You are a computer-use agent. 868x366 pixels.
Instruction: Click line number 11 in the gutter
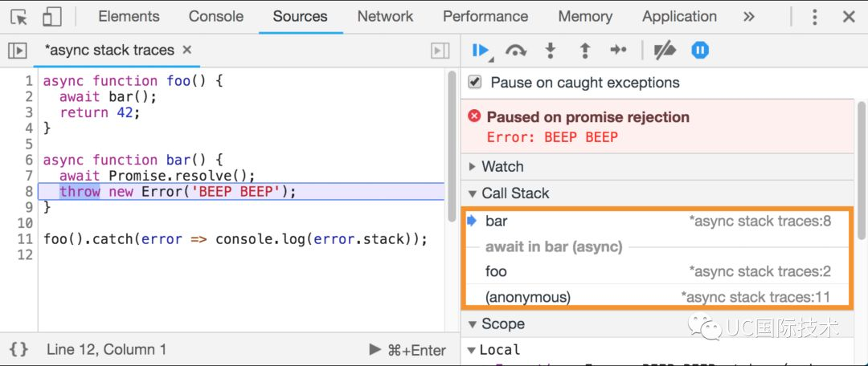pos(25,239)
